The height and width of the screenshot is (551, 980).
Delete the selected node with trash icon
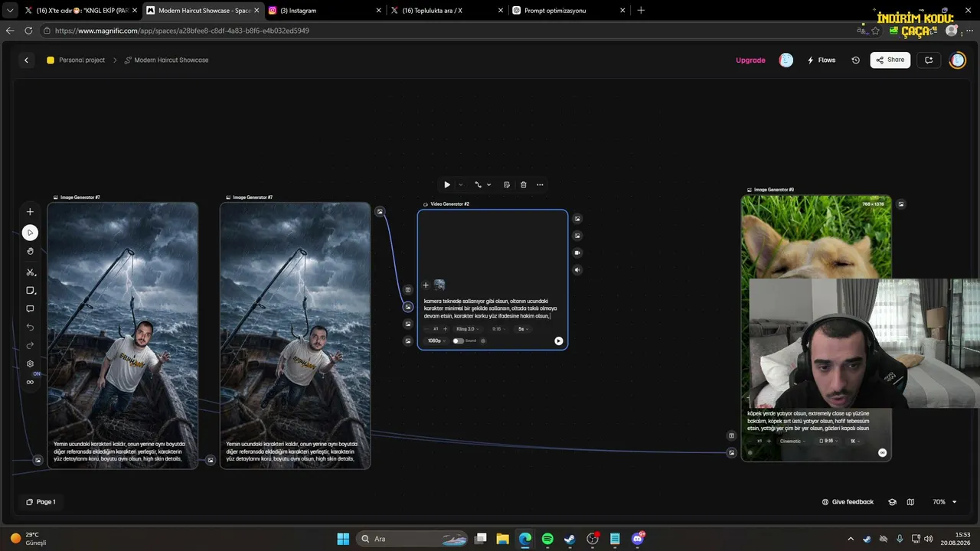click(524, 184)
